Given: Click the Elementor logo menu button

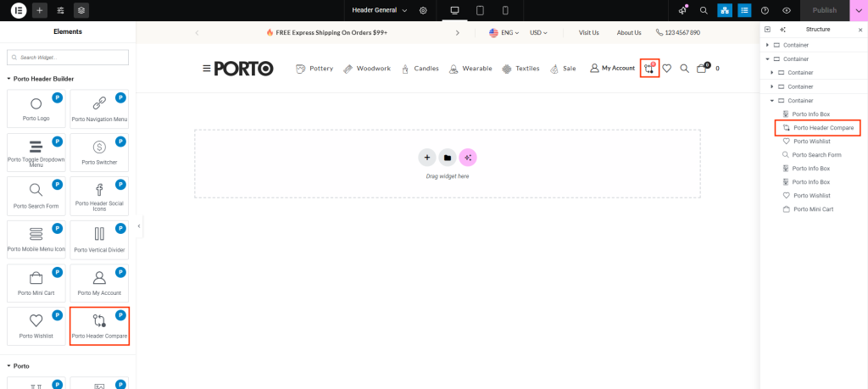Looking at the screenshot, I should [x=19, y=10].
